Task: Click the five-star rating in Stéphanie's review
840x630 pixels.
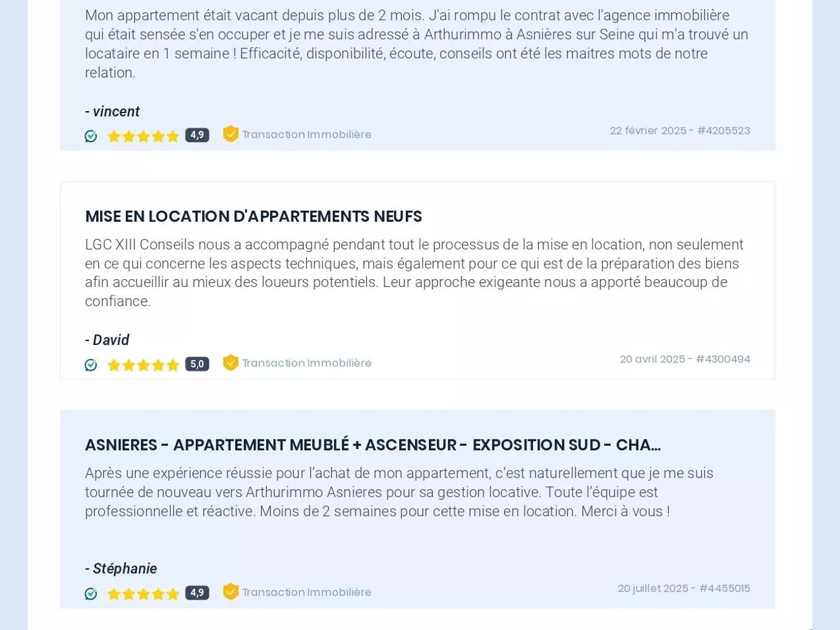Action: click(x=143, y=594)
